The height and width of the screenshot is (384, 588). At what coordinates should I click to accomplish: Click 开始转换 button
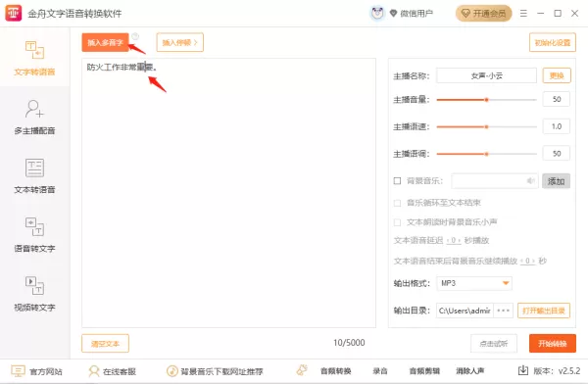(x=553, y=344)
